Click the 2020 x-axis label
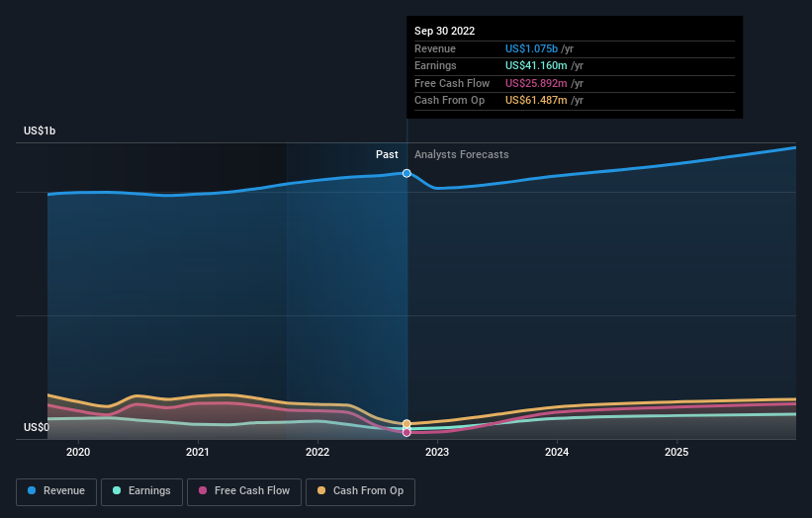812x518 pixels. (78, 453)
